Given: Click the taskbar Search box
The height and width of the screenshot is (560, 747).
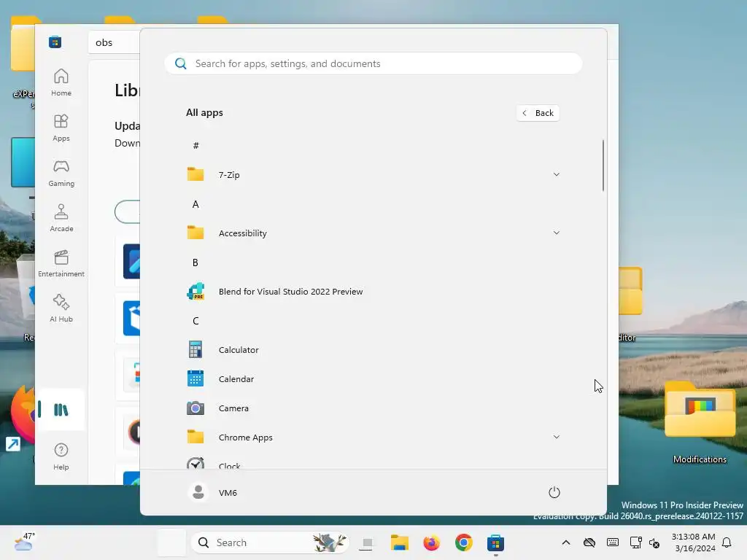Looking at the screenshot, I should tap(270, 542).
